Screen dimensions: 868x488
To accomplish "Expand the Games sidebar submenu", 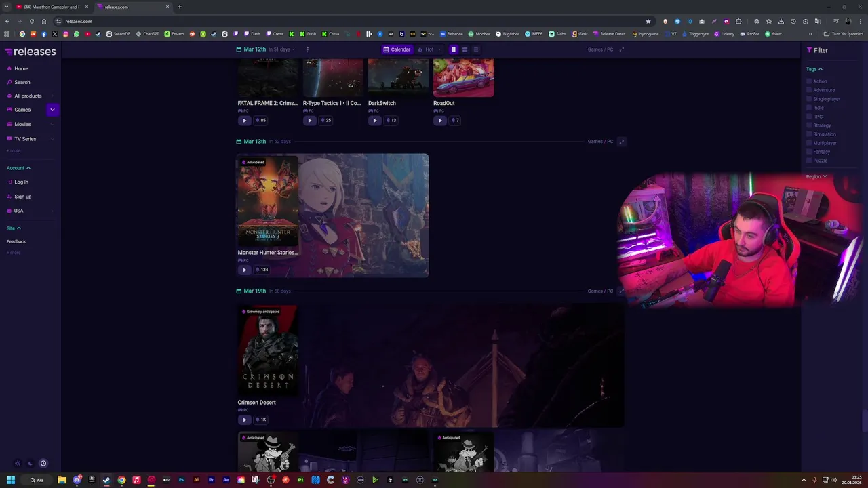I will 52,110.
